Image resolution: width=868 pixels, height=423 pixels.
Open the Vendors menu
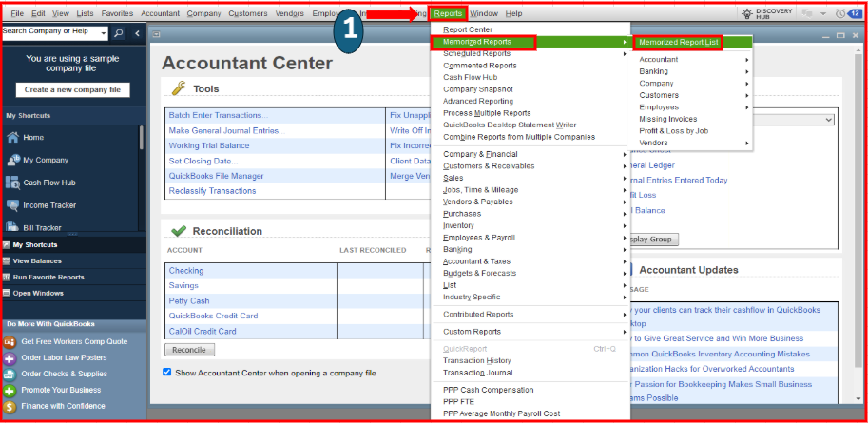(x=290, y=13)
